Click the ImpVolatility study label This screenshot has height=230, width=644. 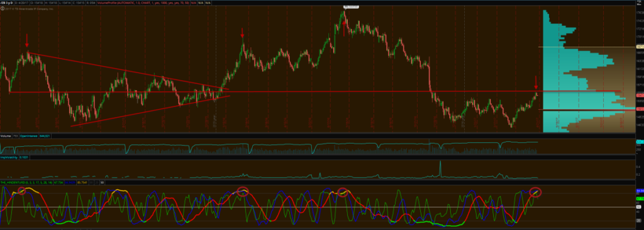(x=9, y=157)
